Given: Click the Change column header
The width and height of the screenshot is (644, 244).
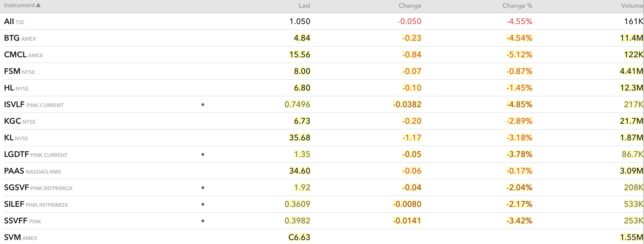Looking at the screenshot, I should (410, 6).
